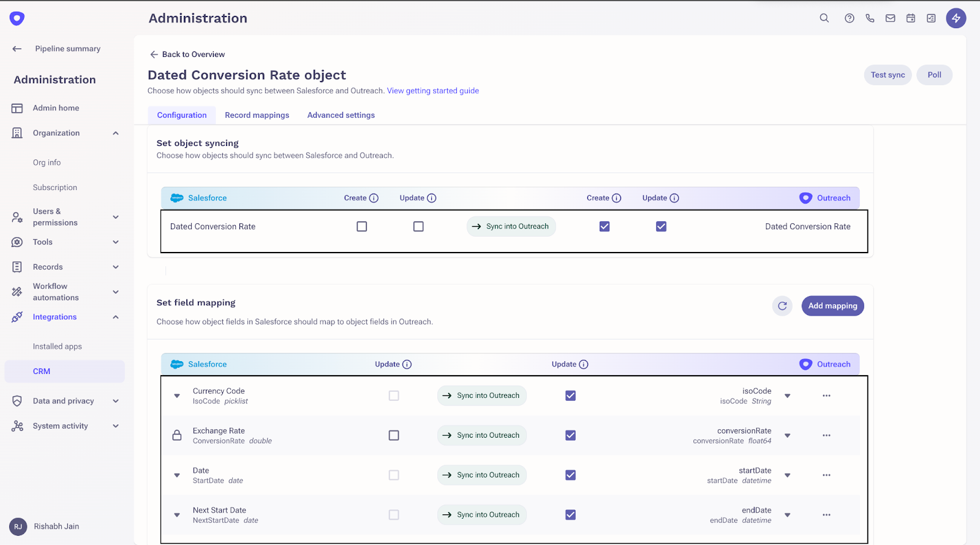
Task: Expand the Currency Code row triangle
Action: pos(177,396)
